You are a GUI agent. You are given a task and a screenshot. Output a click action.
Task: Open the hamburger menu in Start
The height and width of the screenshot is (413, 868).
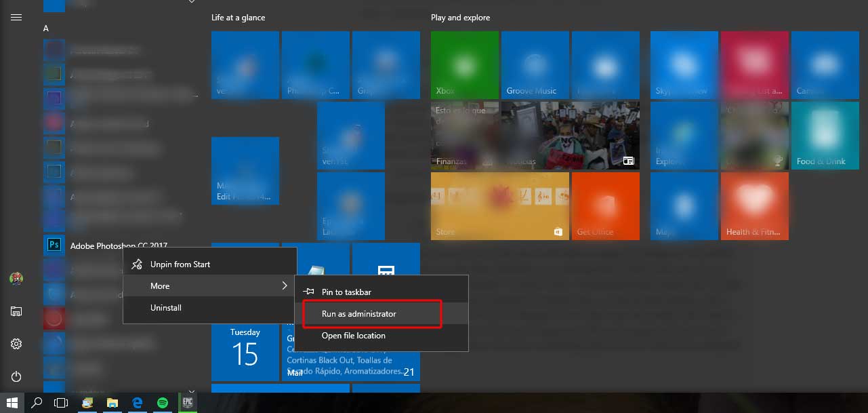coord(16,18)
